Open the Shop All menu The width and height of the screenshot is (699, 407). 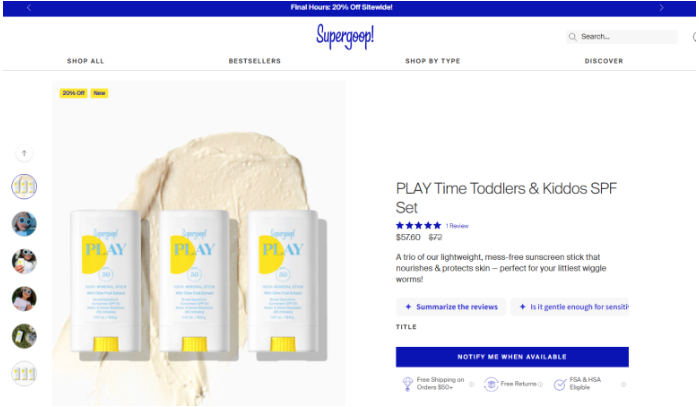pyautogui.click(x=86, y=61)
